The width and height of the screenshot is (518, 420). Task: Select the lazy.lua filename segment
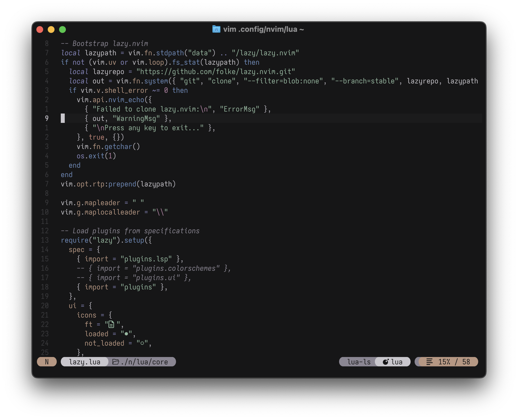(84, 362)
